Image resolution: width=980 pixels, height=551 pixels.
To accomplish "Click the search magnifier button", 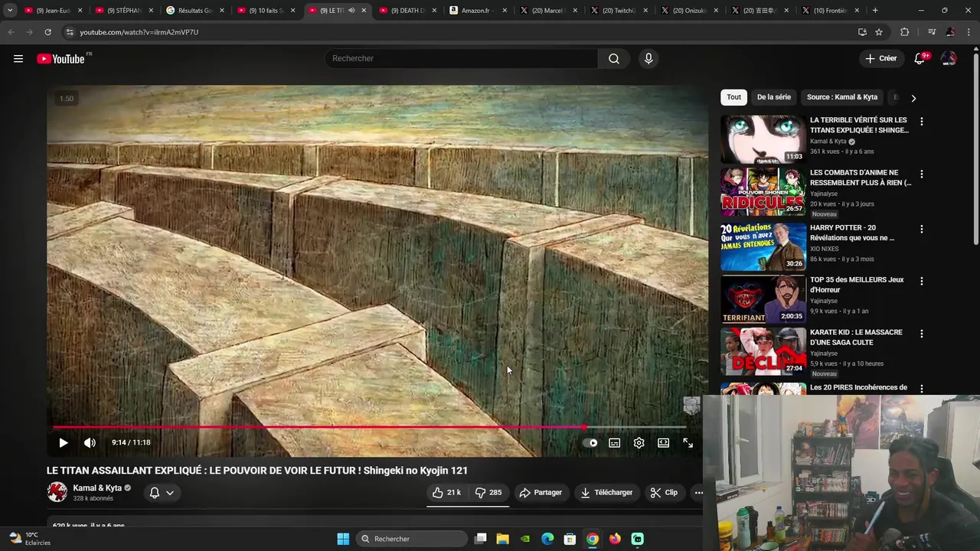I will pyautogui.click(x=614, y=59).
